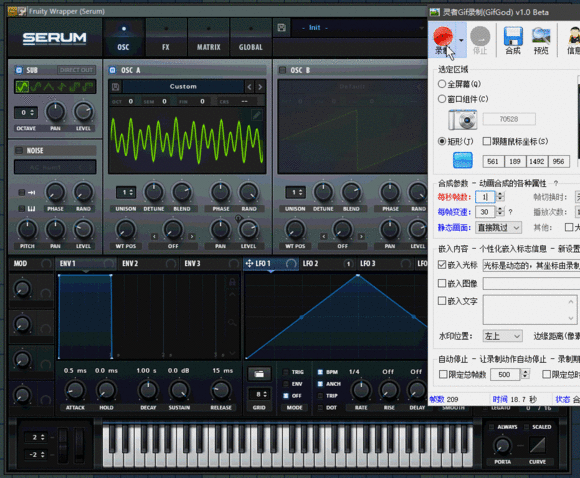Open the record button dropdown arrow
The image size is (580, 478).
tap(461, 40)
